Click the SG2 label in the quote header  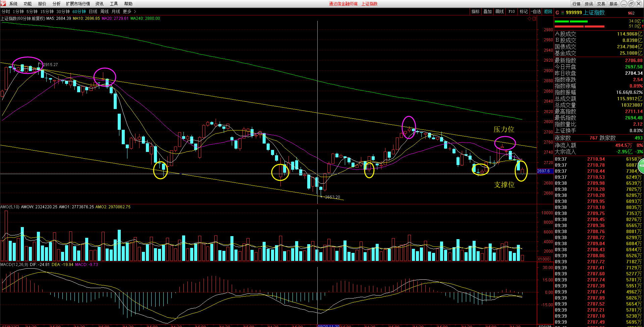tap(631, 13)
